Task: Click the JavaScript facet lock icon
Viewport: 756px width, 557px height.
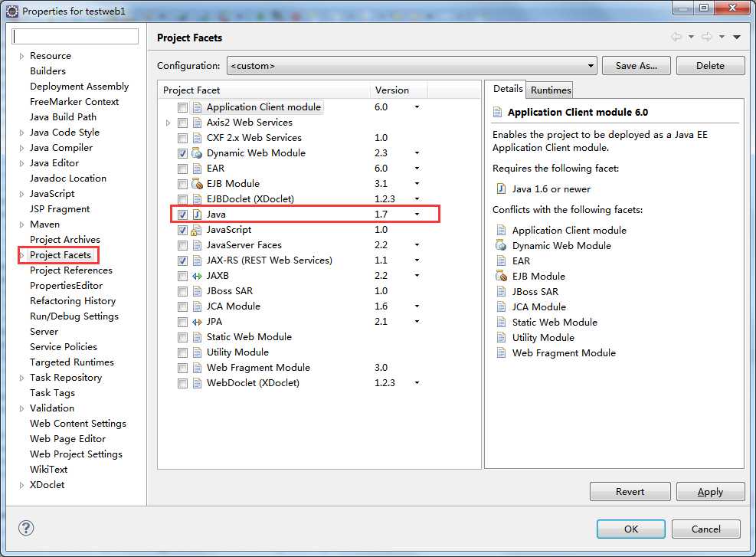Action: point(196,230)
